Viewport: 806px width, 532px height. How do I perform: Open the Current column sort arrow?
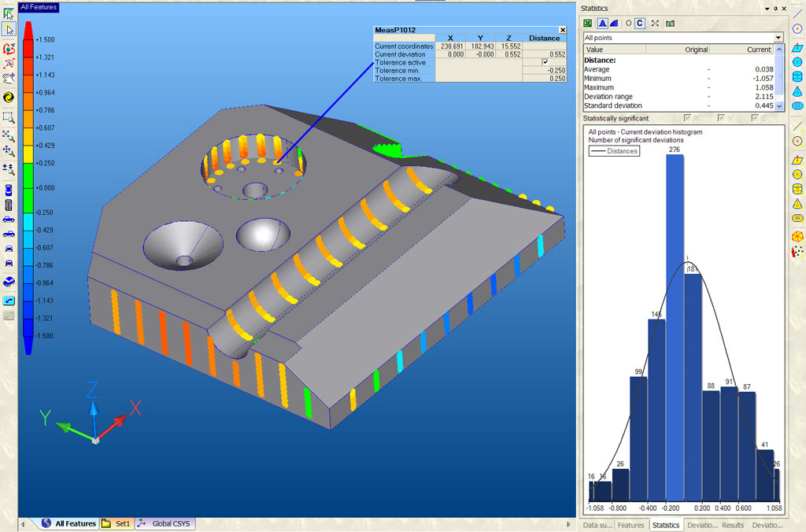click(x=778, y=49)
